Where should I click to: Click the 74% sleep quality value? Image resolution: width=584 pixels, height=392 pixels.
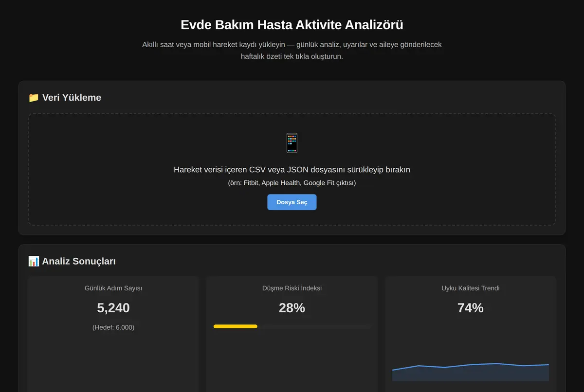click(471, 308)
